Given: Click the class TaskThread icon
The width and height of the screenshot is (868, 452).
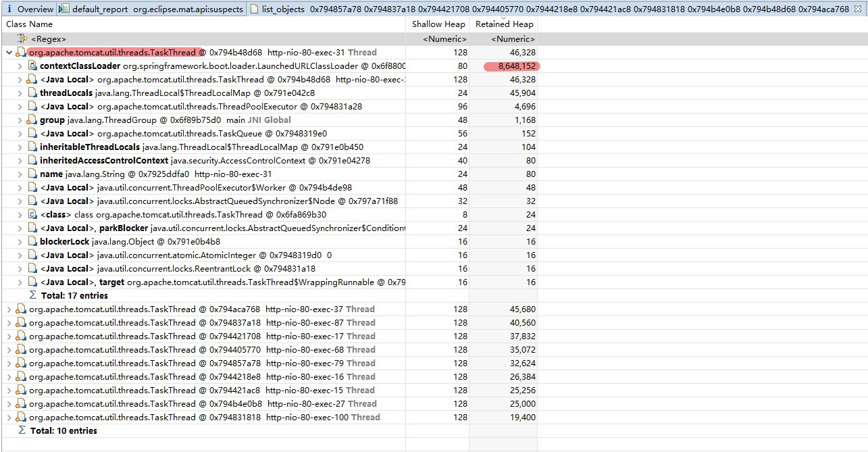Looking at the screenshot, I should pyautogui.click(x=32, y=215).
